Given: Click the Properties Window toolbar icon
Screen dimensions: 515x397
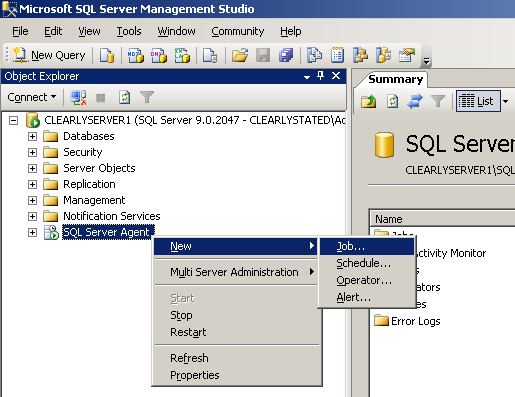Looking at the screenshot, I should click(407, 55).
